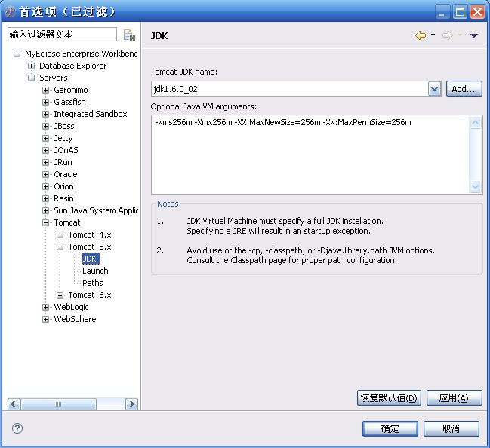Expand the JRun server node
The image size is (490, 448).
tap(45, 162)
